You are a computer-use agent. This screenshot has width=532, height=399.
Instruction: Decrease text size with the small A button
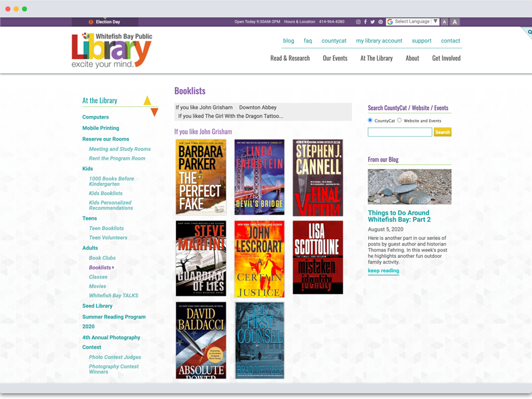click(x=444, y=22)
